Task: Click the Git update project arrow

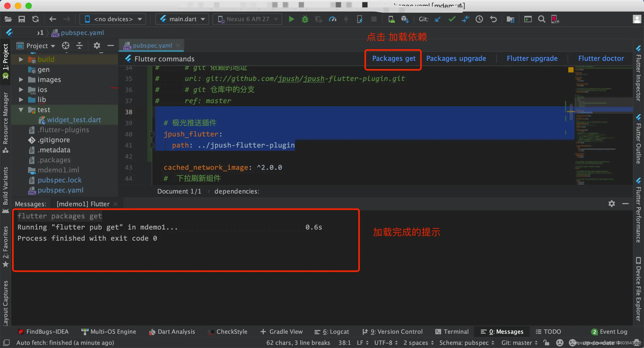Action: [x=438, y=19]
